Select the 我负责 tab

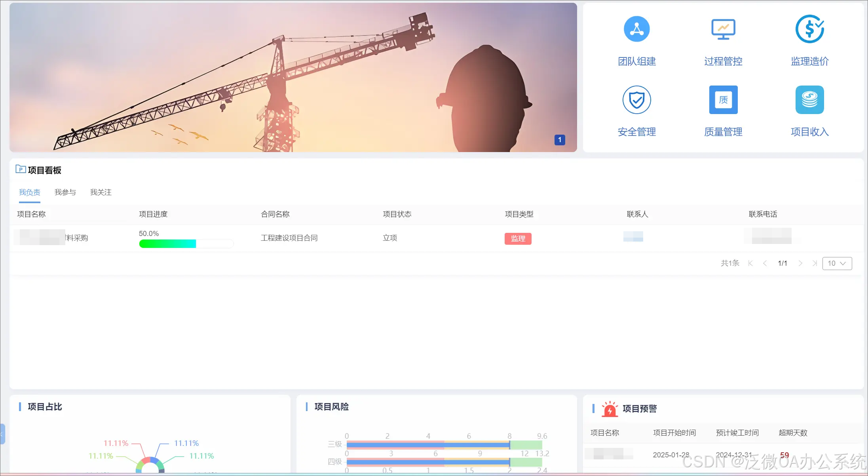coord(30,192)
